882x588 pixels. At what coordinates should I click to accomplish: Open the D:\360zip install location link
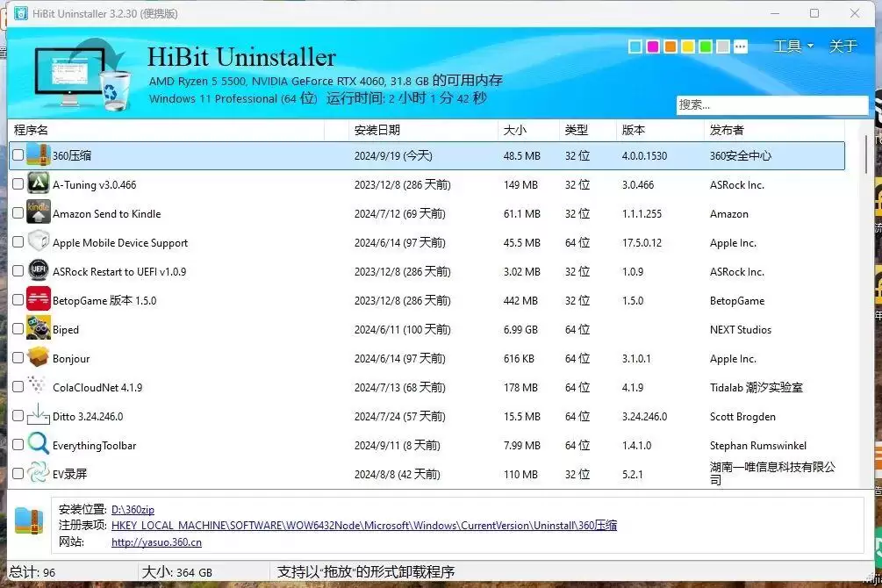[133, 510]
